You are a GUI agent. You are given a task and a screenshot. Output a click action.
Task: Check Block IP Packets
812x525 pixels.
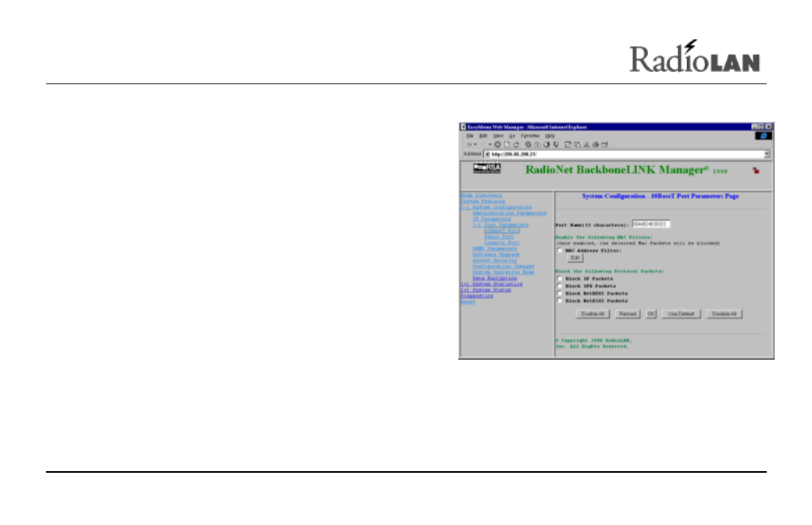point(559,278)
